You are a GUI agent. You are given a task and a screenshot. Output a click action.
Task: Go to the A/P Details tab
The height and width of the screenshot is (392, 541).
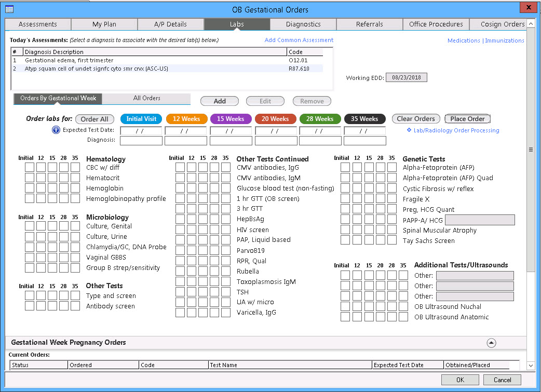point(170,24)
